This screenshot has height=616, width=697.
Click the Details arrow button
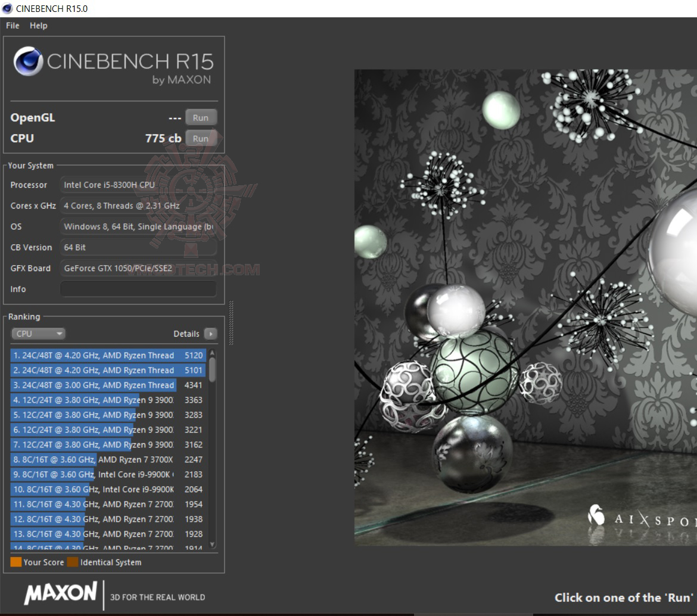pyautogui.click(x=211, y=334)
